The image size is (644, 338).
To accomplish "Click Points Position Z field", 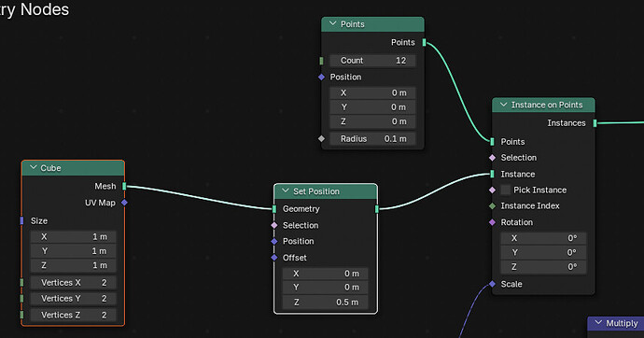I will tap(372, 121).
